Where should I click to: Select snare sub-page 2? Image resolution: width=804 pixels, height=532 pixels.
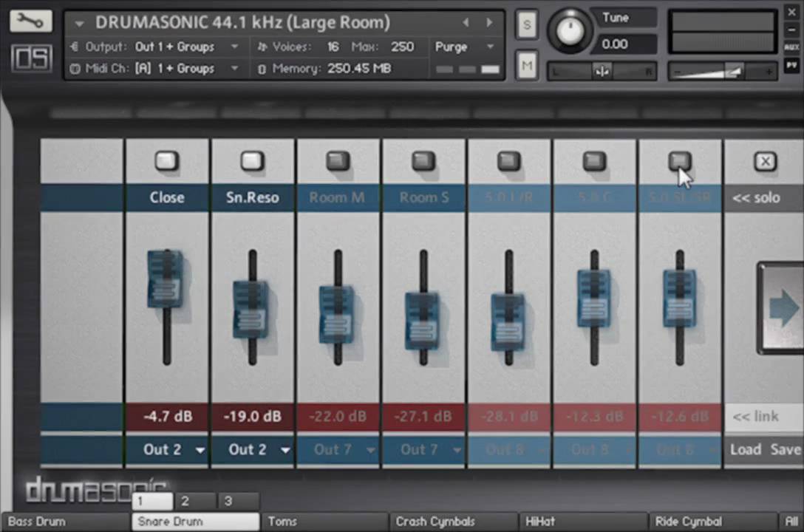coord(195,501)
